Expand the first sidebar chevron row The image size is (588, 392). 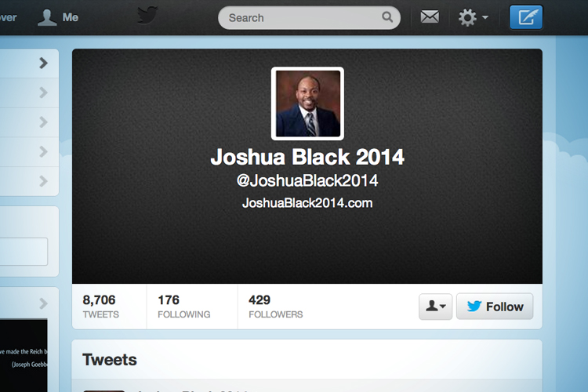click(x=29, y=63)
